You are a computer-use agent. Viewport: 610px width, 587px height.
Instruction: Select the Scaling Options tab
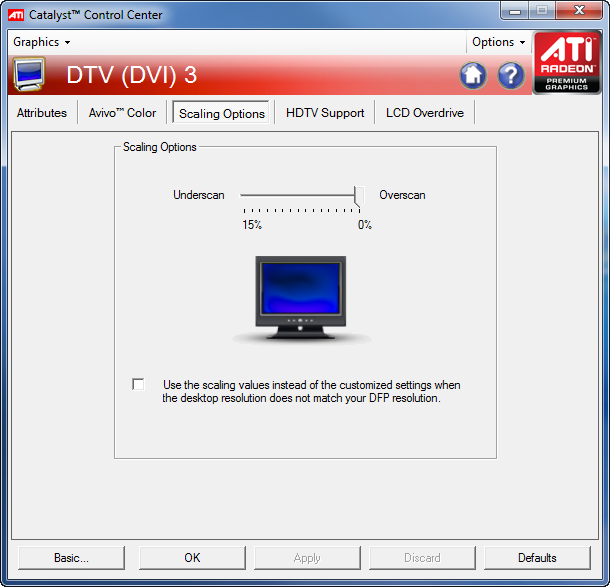[221, 113]
